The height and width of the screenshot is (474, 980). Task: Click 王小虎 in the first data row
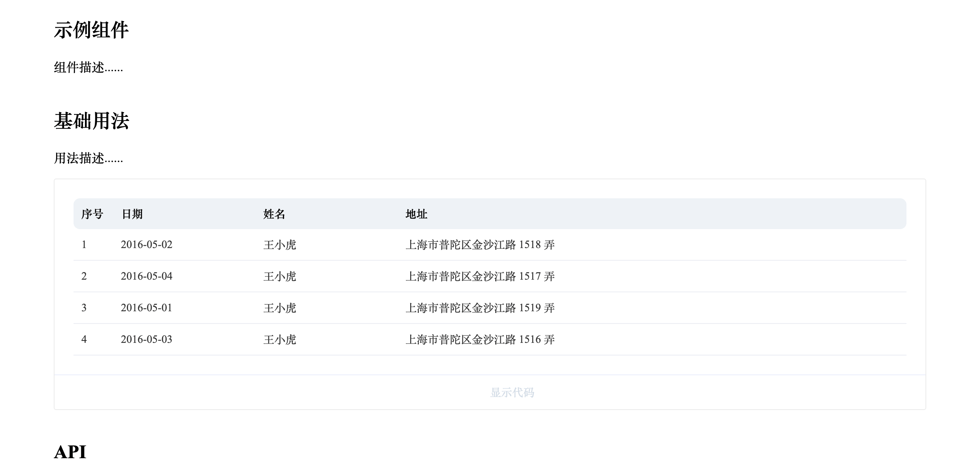[x=280, y=245]
